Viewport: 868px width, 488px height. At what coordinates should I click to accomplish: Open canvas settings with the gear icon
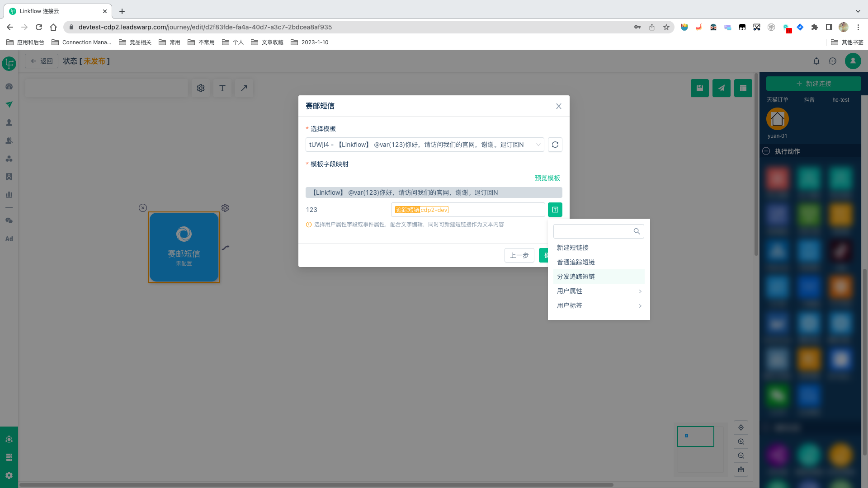tap(201, 88)
